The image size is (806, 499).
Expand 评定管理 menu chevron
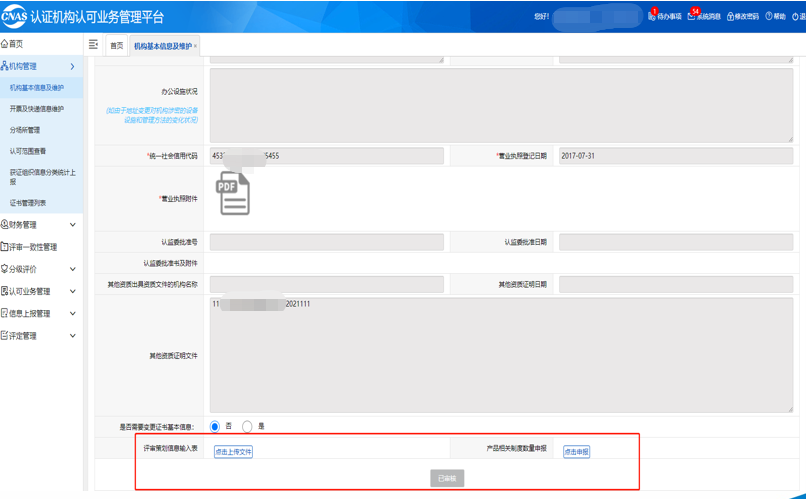point(72,336)
